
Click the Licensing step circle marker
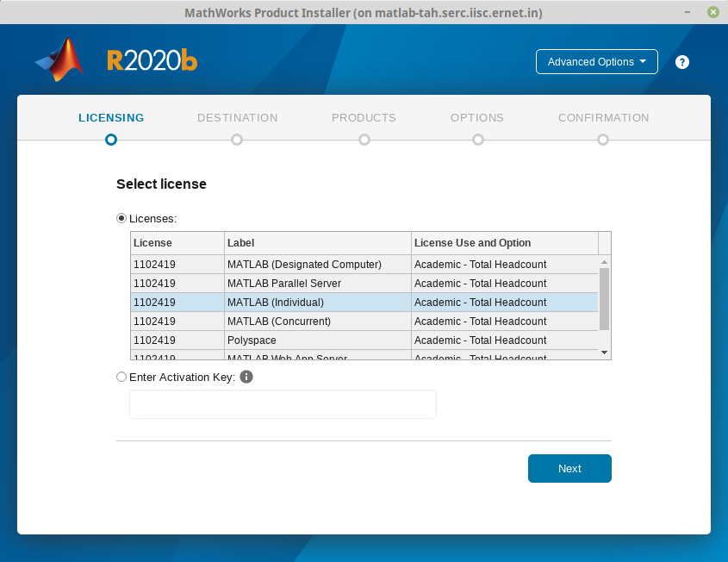tap(110, 140)
